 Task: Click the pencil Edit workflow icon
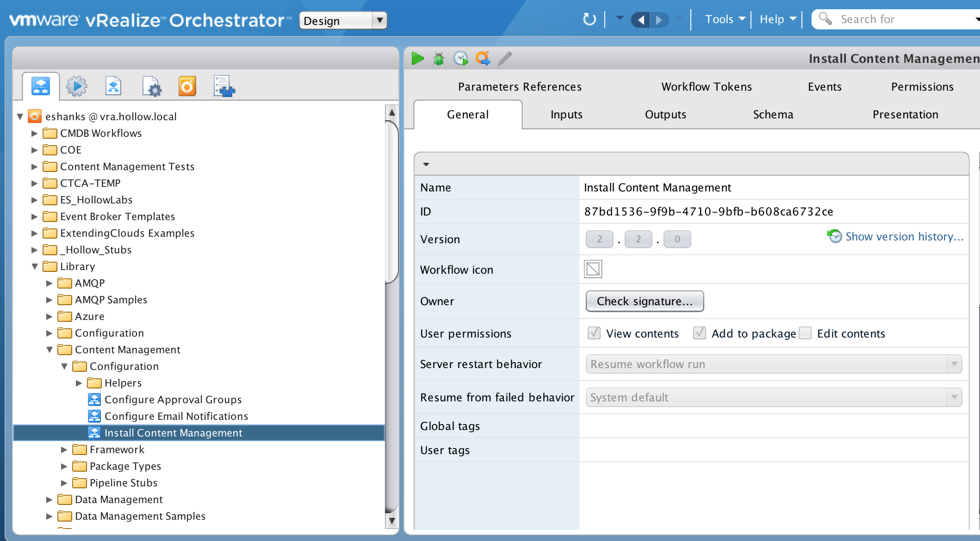coord(505,58)
